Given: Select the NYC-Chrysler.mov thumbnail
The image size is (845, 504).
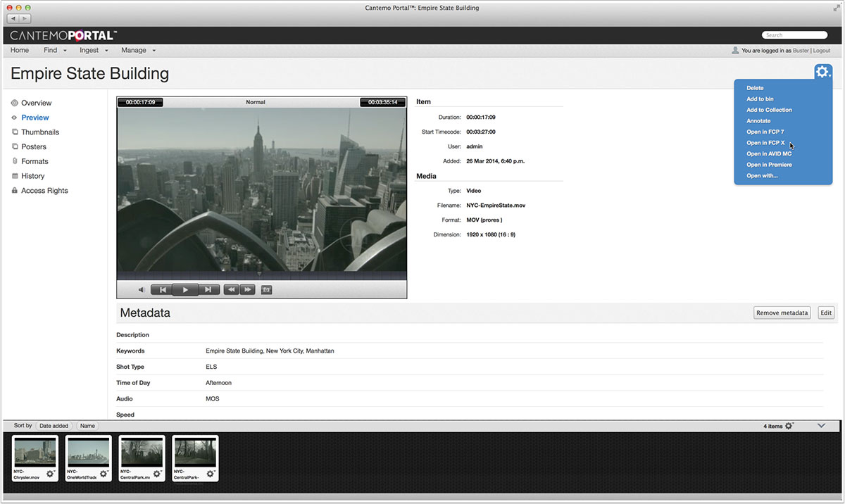Looking at the screenshot, I should click(35, 452).
